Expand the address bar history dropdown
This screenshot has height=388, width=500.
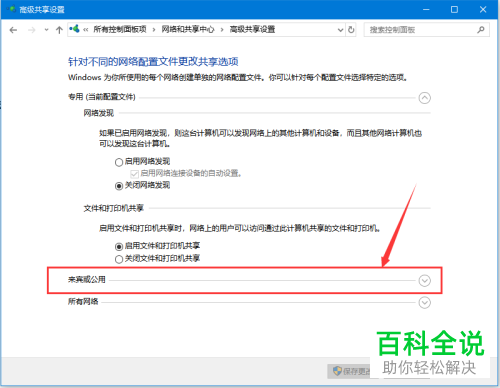point(340,30)
